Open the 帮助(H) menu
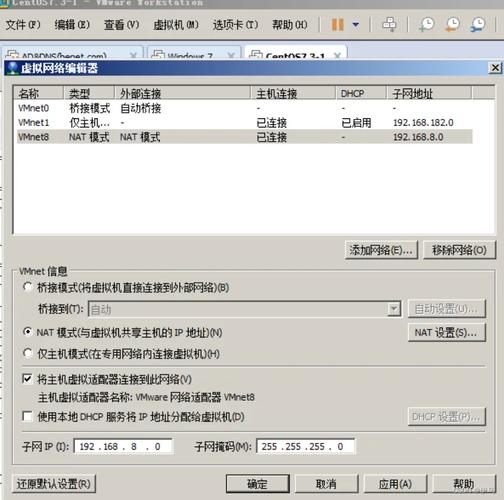The height and width of the screenshot is (500, 504). tap(290, 25)
